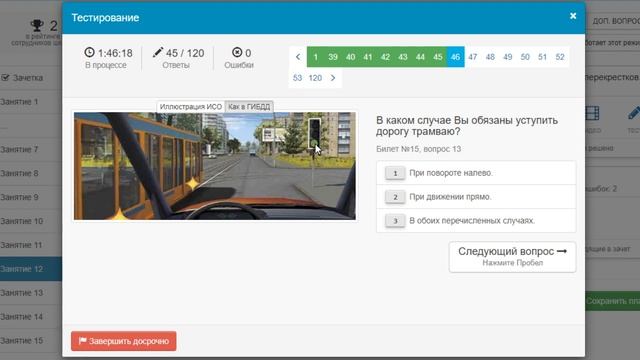Jump to question 53
This screenshot has height=360, width=640.
[298, 78]
